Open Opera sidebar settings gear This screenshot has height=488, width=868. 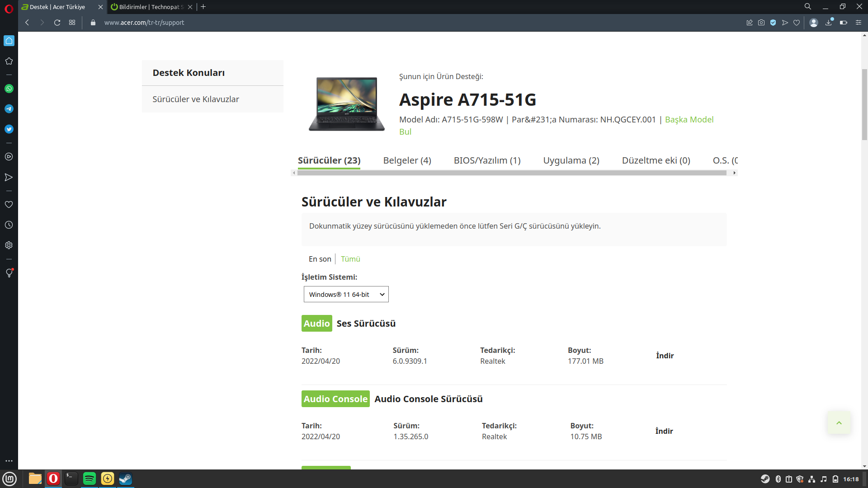click(x=9, y=245)
